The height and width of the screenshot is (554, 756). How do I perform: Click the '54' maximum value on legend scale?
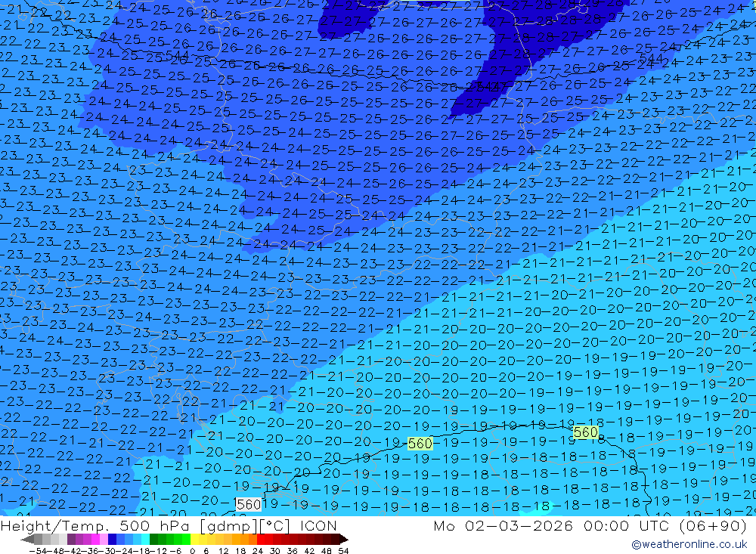(x=343, y=551)
